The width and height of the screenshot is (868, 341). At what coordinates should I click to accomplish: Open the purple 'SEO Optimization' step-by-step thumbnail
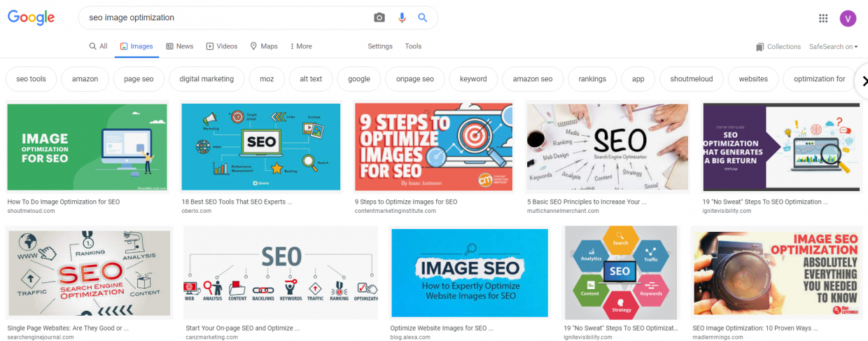(781, 147)
